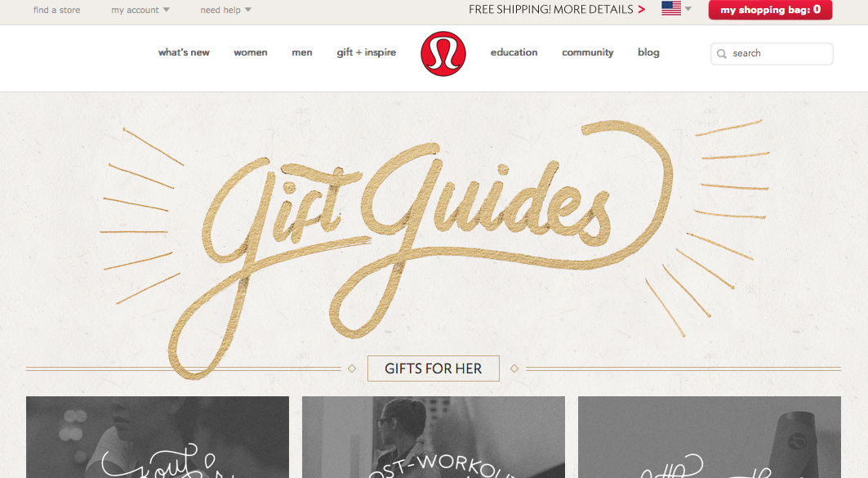This screenshot has height=478, width=868.
Task: Open the men navigation item
Action: point(301,52)
